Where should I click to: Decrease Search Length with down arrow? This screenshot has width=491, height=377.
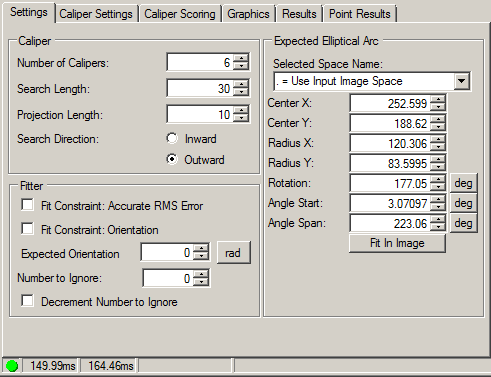(x=241, y=92)
